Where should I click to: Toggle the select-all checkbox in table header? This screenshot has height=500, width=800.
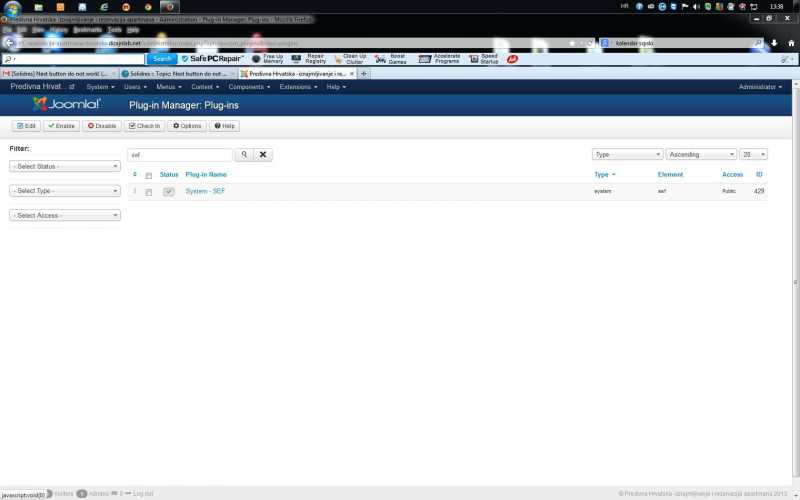point(149,175)
